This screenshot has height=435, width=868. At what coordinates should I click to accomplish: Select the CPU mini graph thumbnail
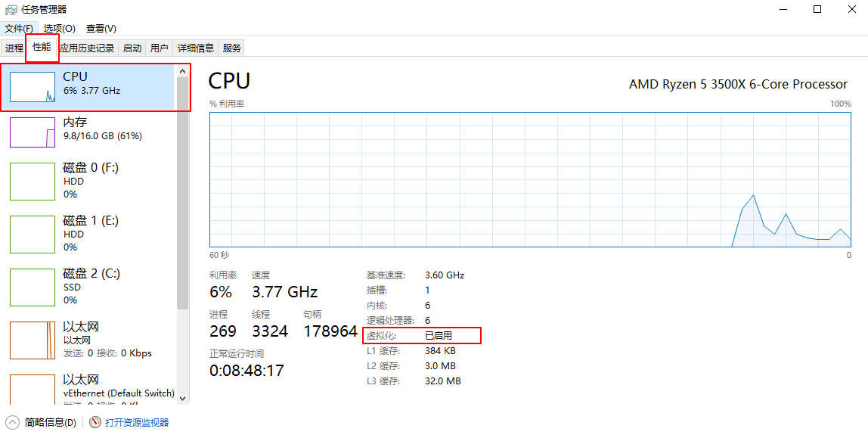click(33, 87)
